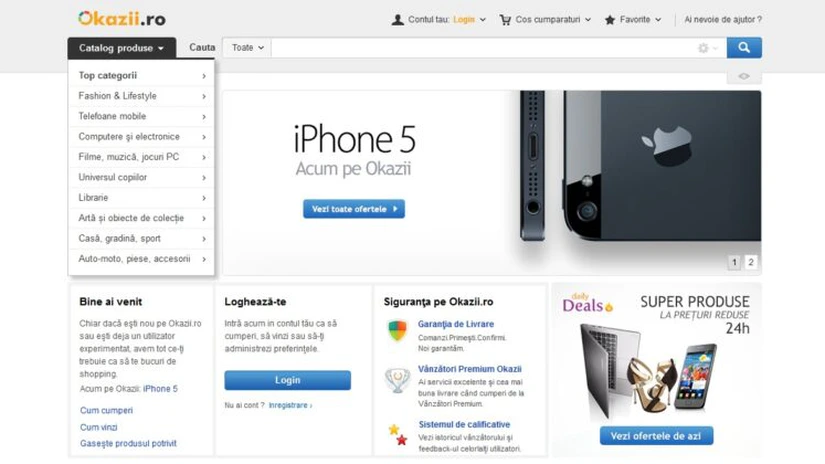The height and width of the screenshot is (464, 825).
Task: Click the Okazii.ro logo
Action: (x=122, y=19)
